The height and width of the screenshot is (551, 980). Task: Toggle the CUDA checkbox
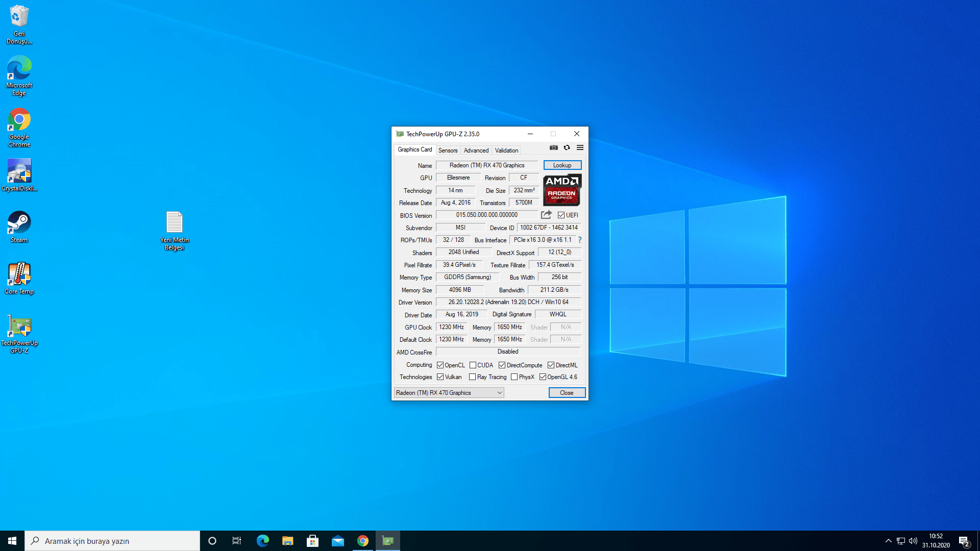click(x=473, y=365)
